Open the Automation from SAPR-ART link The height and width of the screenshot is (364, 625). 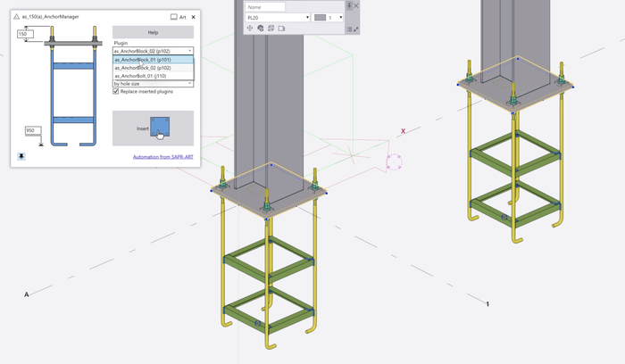162,158
